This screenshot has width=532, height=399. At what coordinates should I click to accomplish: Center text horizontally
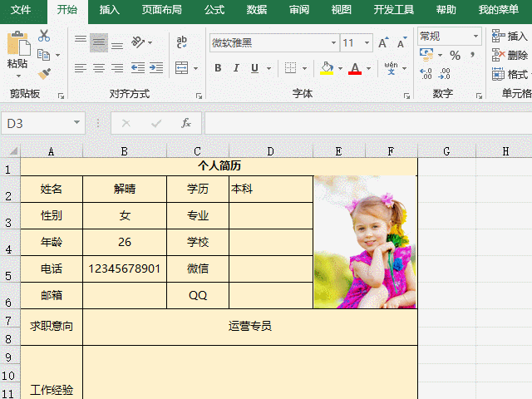(99, 68)
